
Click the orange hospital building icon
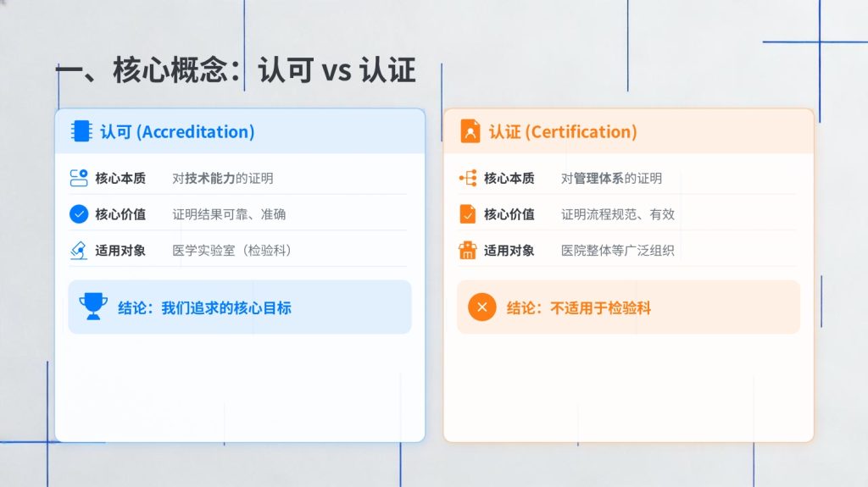(x=468, y=251)
